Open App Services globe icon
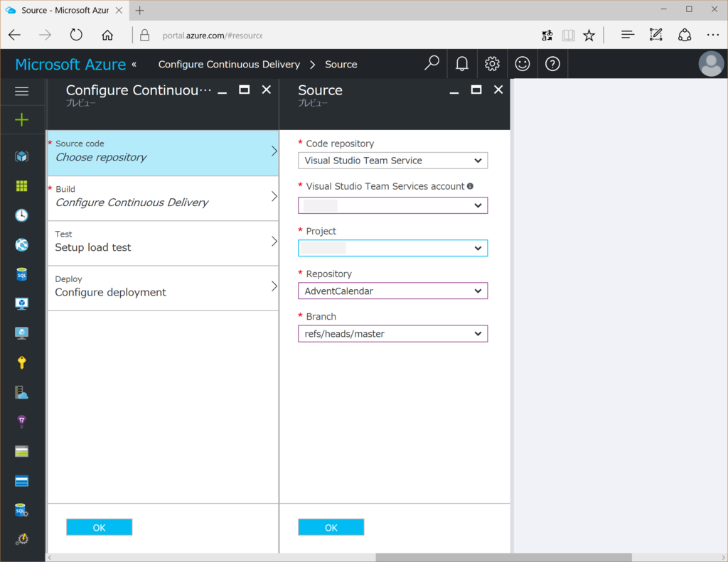This screenshot has width=728, height=562. pos(21,244)
